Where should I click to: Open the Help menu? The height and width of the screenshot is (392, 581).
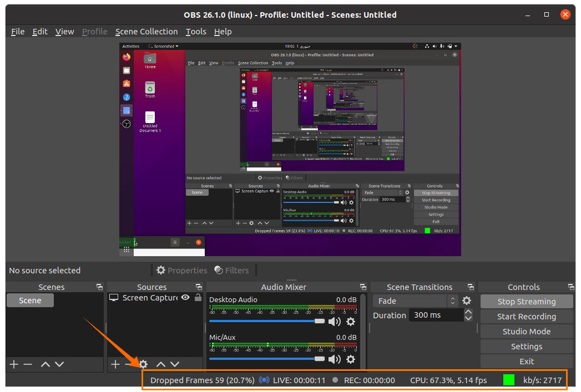(223, 32)
